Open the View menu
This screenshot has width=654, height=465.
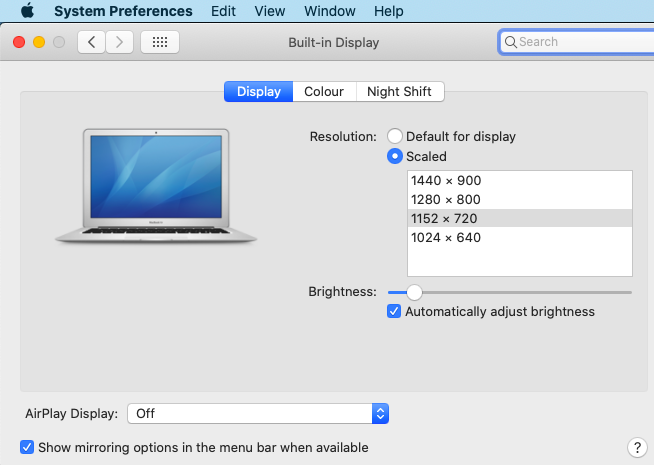[x=269, y=11]
